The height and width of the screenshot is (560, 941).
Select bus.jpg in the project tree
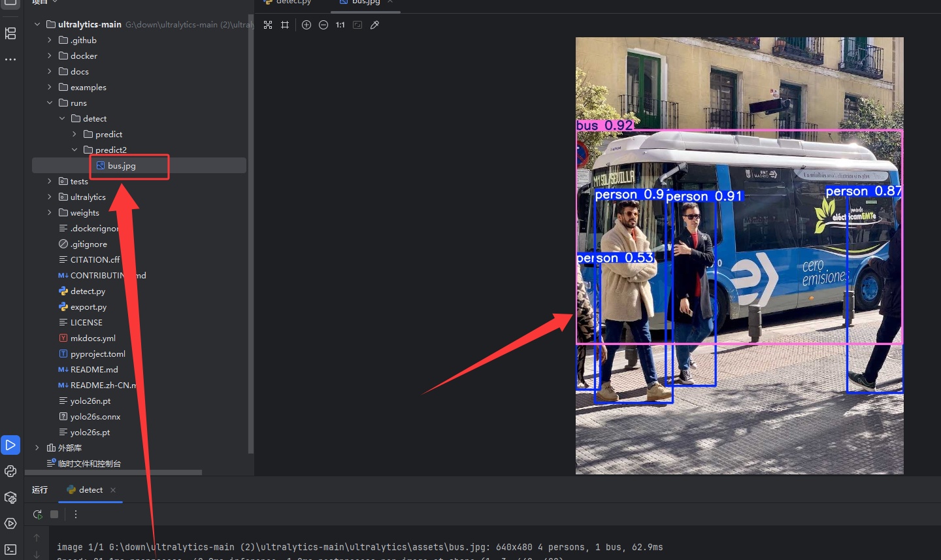(139, 165)
